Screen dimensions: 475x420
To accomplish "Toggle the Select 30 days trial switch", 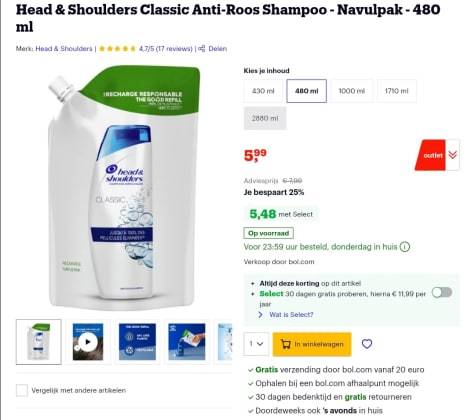I will click(x=442, y=292).
